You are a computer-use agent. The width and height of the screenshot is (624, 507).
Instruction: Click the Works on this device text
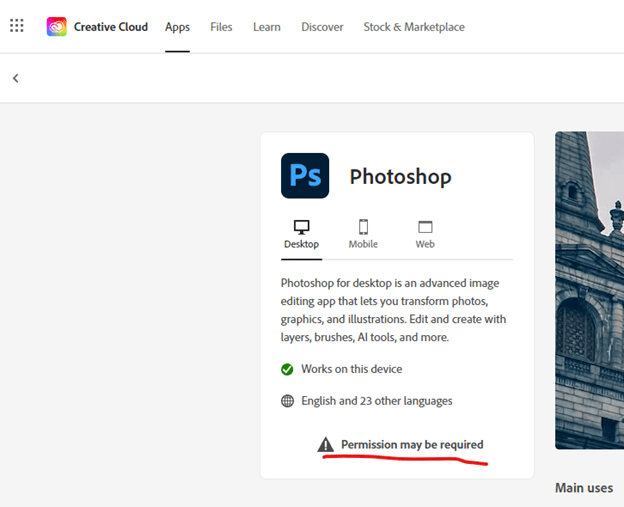[x=351, y=369]
